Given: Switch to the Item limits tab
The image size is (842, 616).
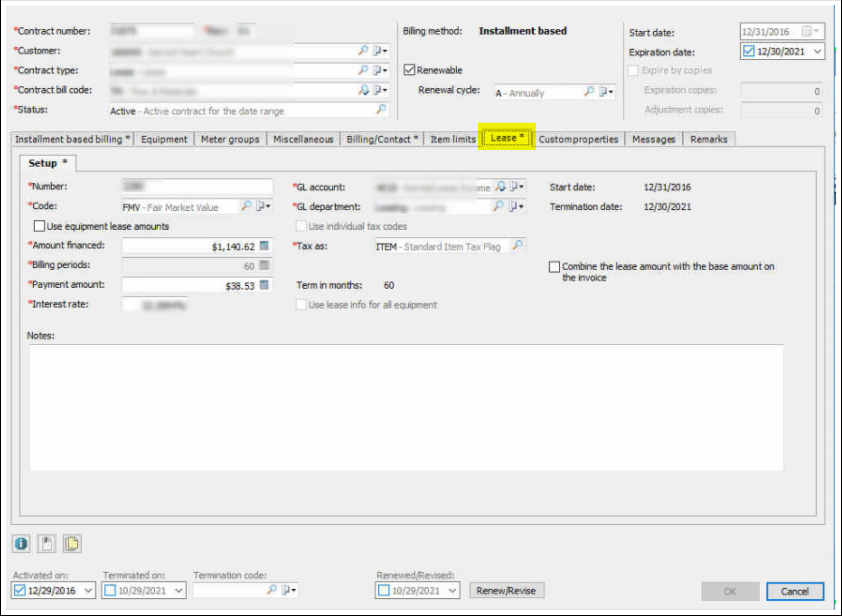Looking at the screenshot, I should click(x=453, y=139).
